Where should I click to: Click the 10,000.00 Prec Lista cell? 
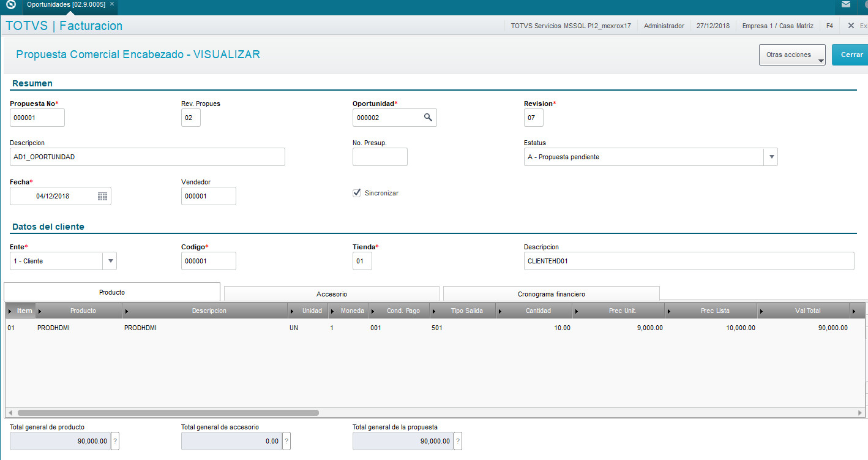tap(741, 328)
